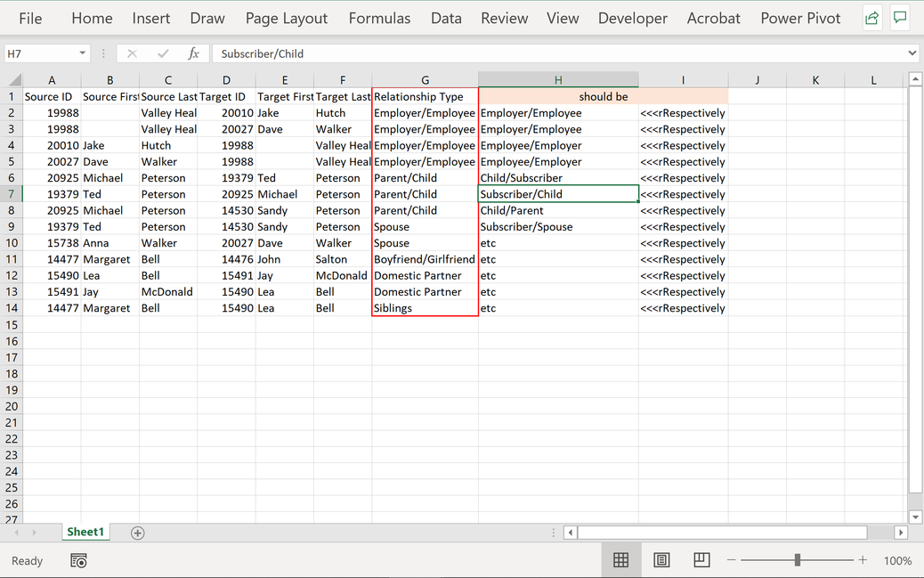Select column G header
Image resolution: width=924 pixels, height=578 pixels.
tap(425, 79)
